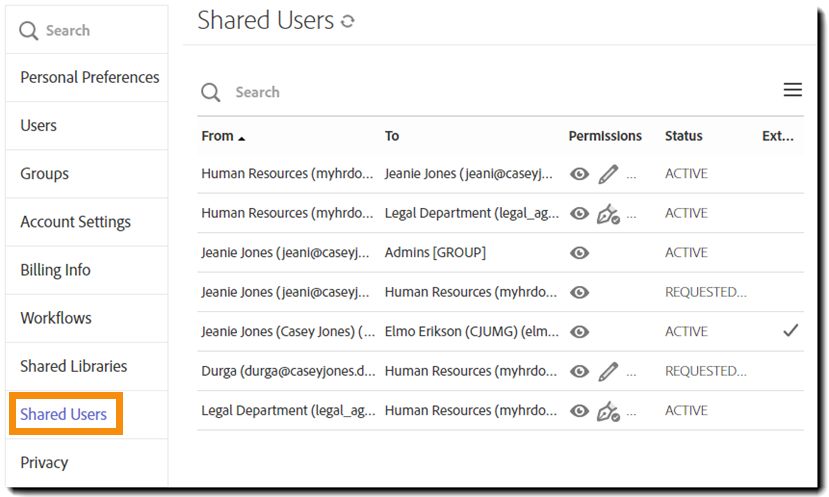Screen dimensions: 829x497
Task: Expand permissions ellipsis in the first Human Resources row
Action: point(631,175)
